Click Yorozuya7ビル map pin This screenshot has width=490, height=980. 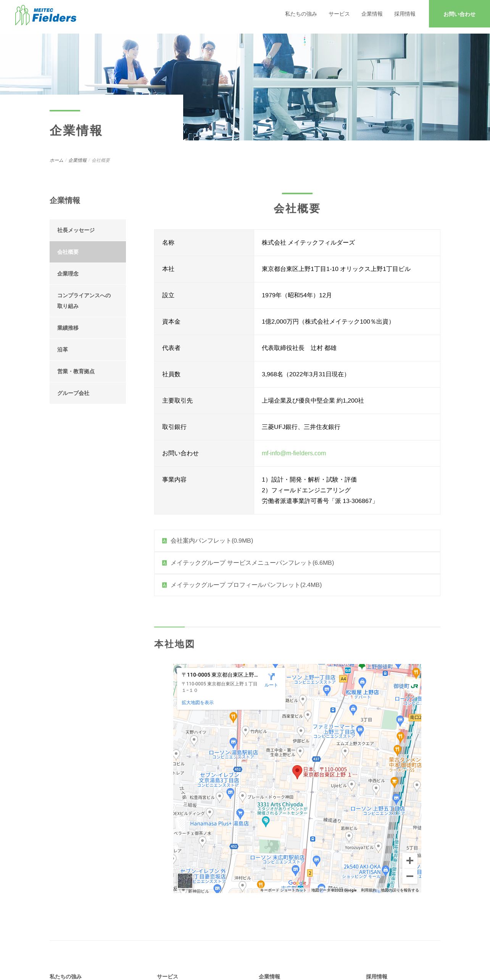378,847
